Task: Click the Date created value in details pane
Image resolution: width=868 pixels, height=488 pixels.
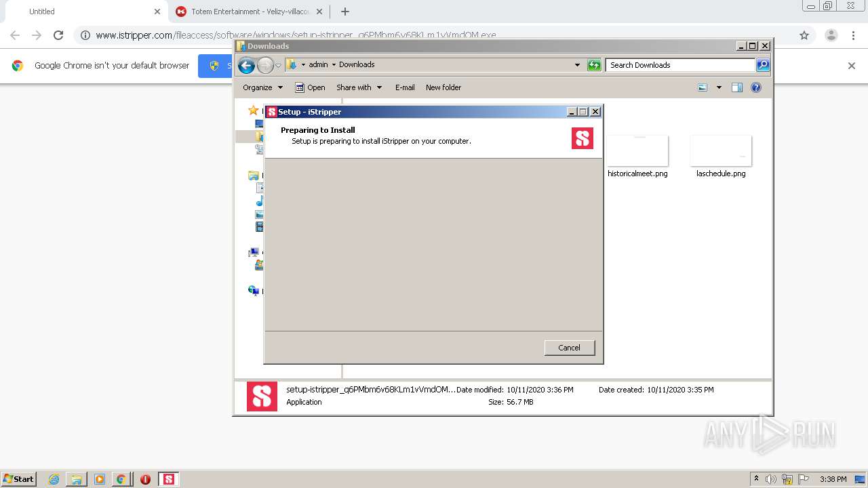Action: (680, 390)
